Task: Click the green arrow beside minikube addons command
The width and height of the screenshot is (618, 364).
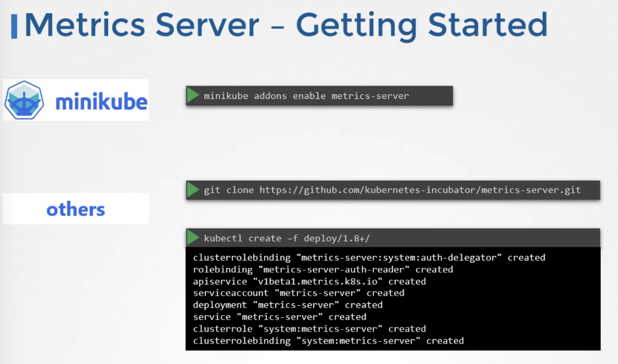Action: (193, 96)
